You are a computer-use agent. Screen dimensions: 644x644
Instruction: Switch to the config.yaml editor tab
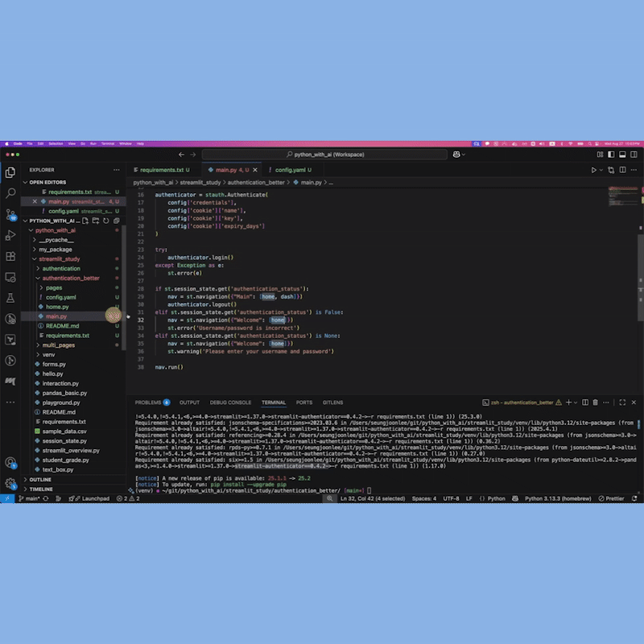290,170
